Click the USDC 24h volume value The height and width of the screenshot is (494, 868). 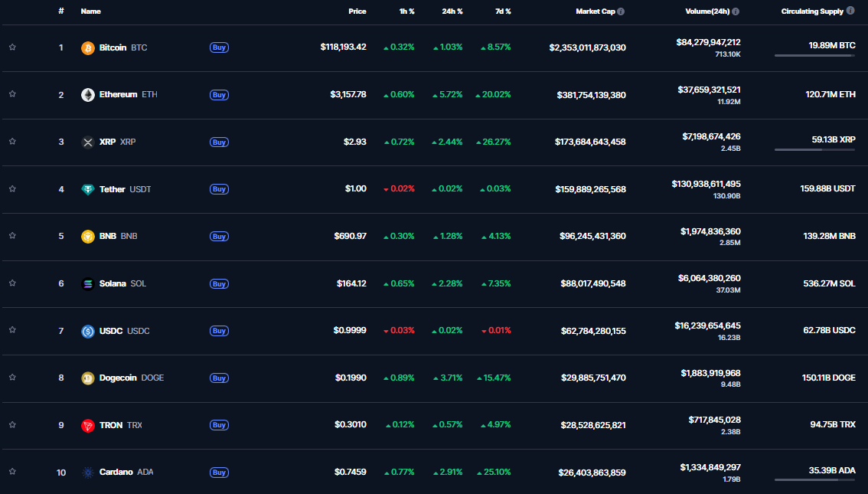708,325
